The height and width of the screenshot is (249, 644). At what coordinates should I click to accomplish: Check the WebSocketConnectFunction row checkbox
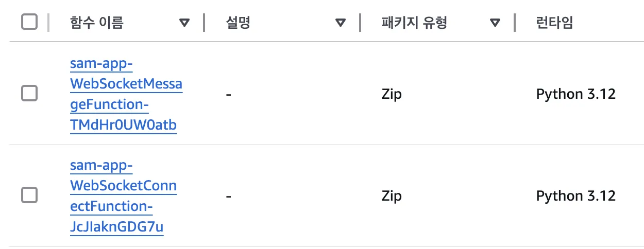29,195
